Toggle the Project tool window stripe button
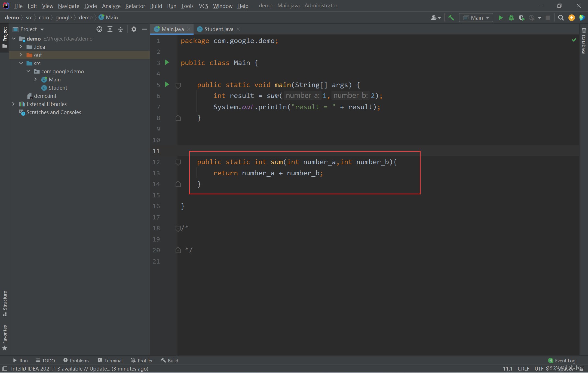Image resolution: width=588 pixels, height=373 pixels. (5, 37)
